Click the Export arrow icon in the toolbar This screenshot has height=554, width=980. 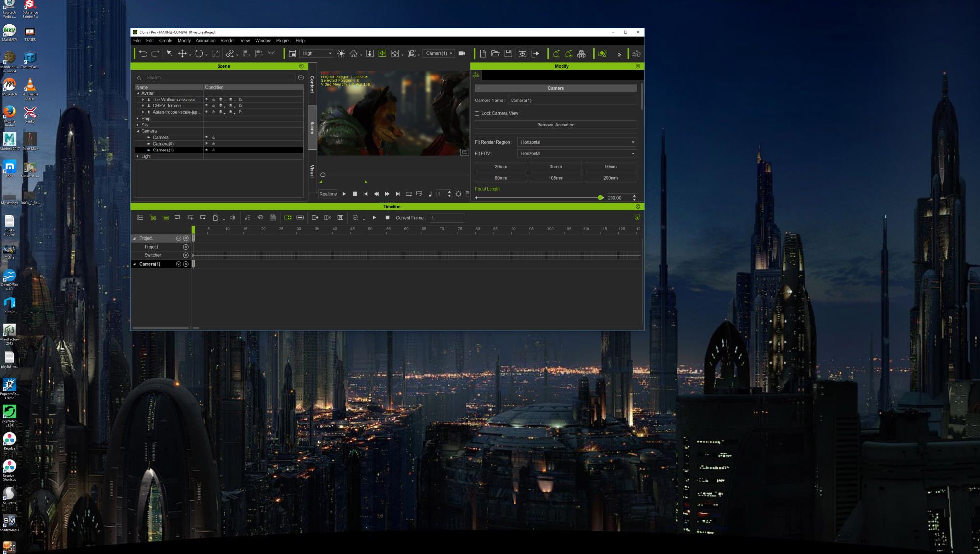pyautogui.click(x=535, y=54)
